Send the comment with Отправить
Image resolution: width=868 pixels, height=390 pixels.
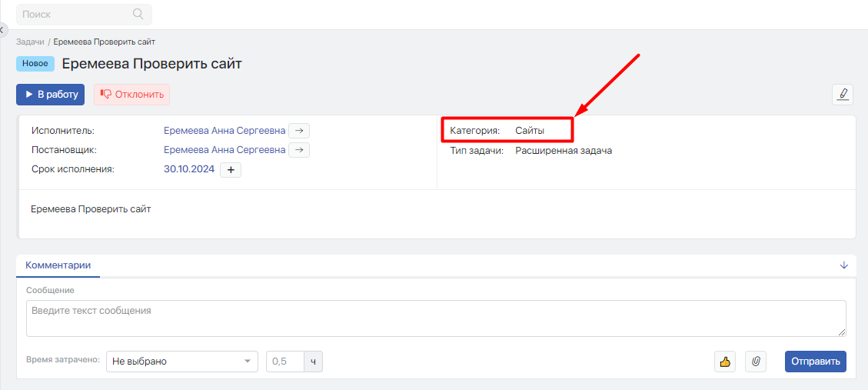(815, 362)
